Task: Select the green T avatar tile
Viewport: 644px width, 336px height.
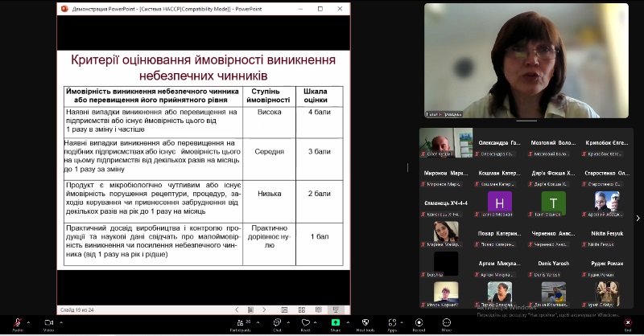Action: [x=553, y=203]
